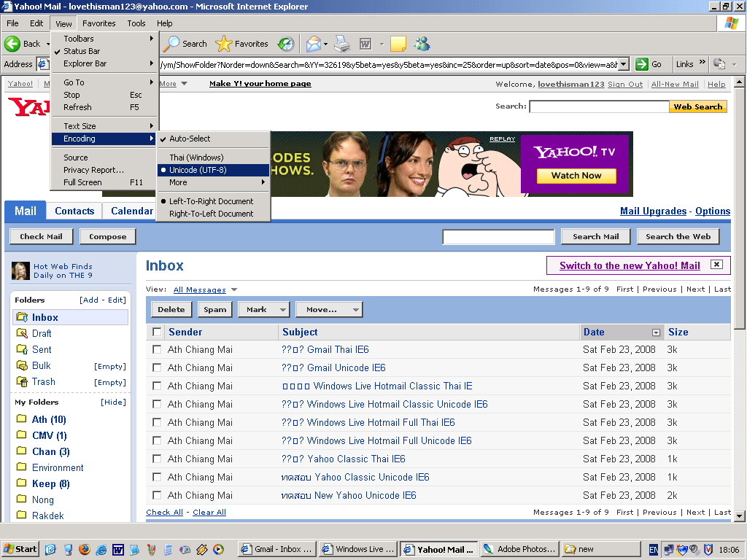Viewport: 747px width, 560px height.
Task: Expand the Links toolbar chevron
Action: click(x=703, y=63)
